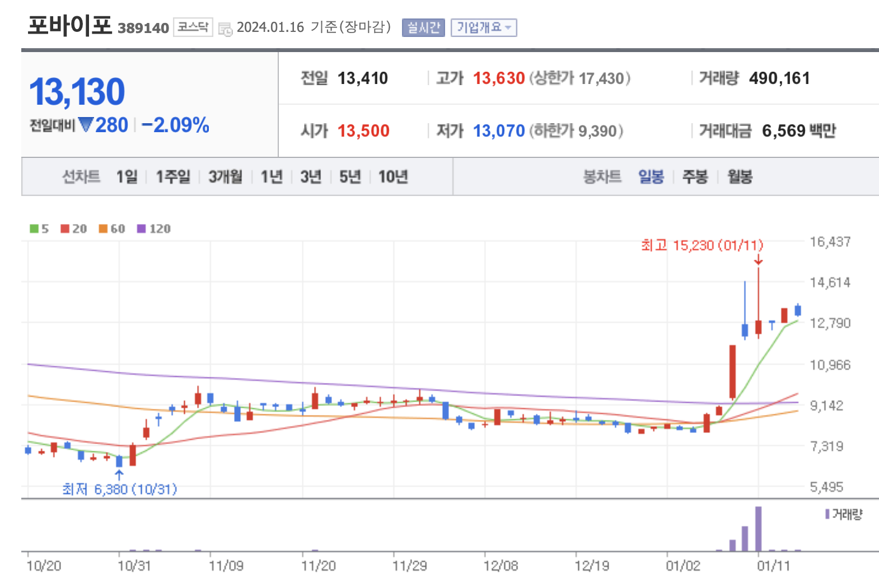This screenshot has height=588, width=879.
Task: Click the trading value 6,569 백만
Action: 799,131
